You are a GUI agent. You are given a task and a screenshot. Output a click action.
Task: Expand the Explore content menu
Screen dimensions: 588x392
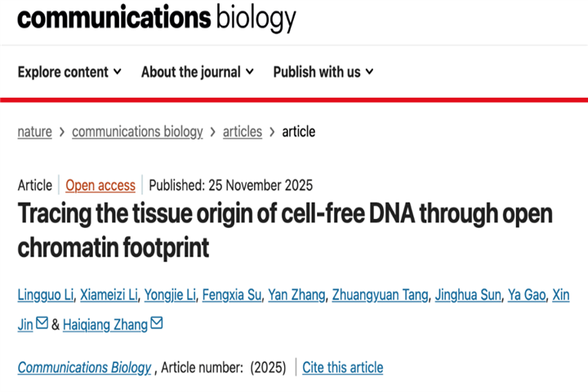click(x=69, y=72)
